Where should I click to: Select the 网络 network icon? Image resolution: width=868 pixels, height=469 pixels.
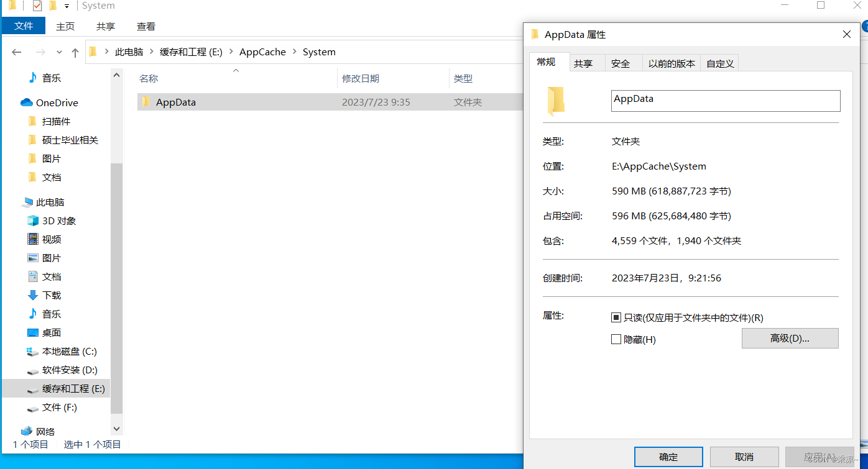pyautogui.click(x=27, y=431)
